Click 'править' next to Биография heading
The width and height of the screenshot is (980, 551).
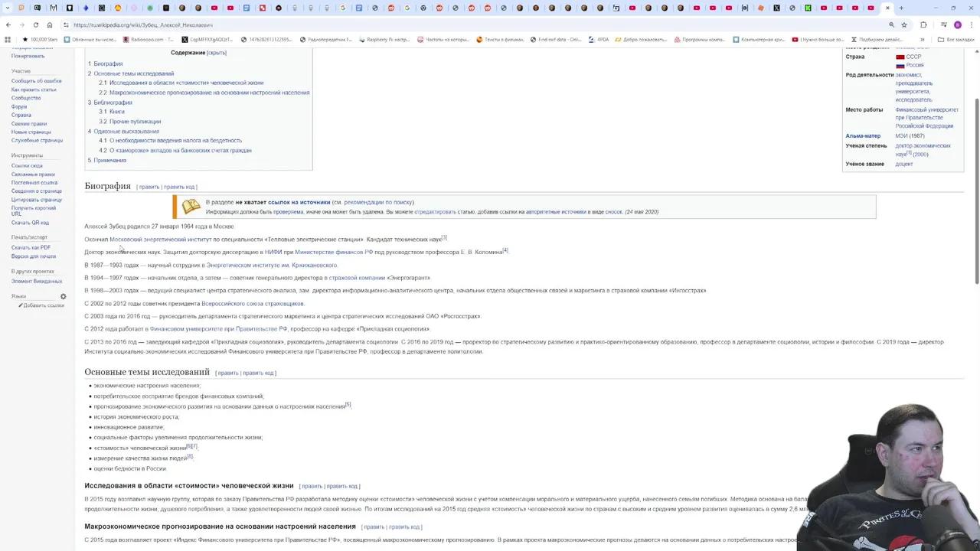coord(149,187)
